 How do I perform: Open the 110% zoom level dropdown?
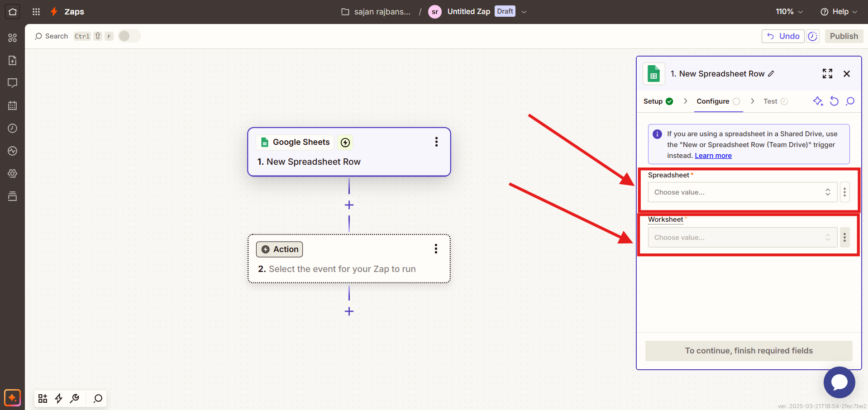coord(789,12)
